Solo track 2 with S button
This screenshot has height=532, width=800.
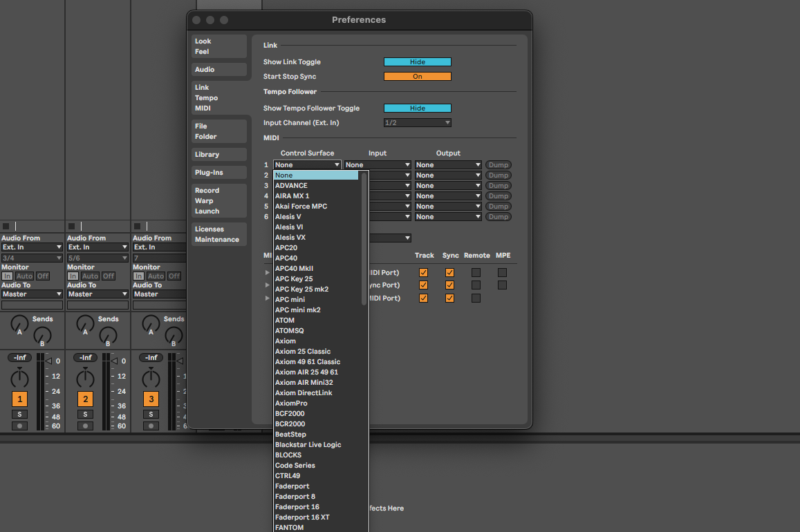(x=85, y=415)
